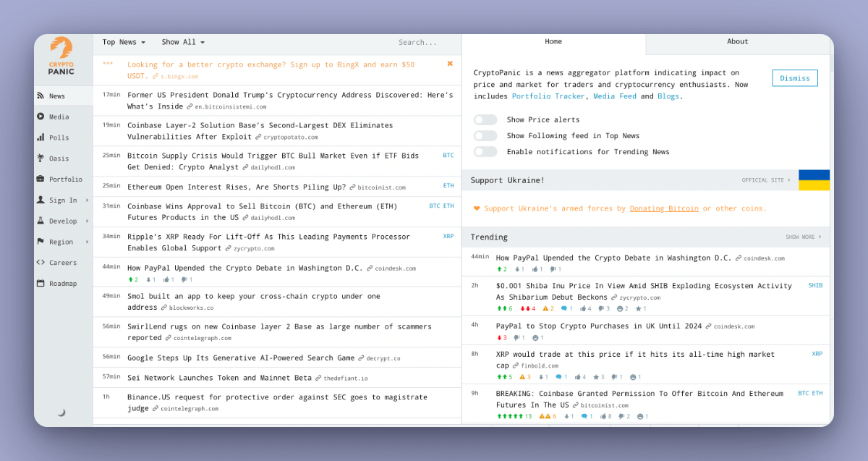Click ETH tag on Ethereum Open Interest row
The width and height of the screenshot is (868, 461).
(448, 186)
